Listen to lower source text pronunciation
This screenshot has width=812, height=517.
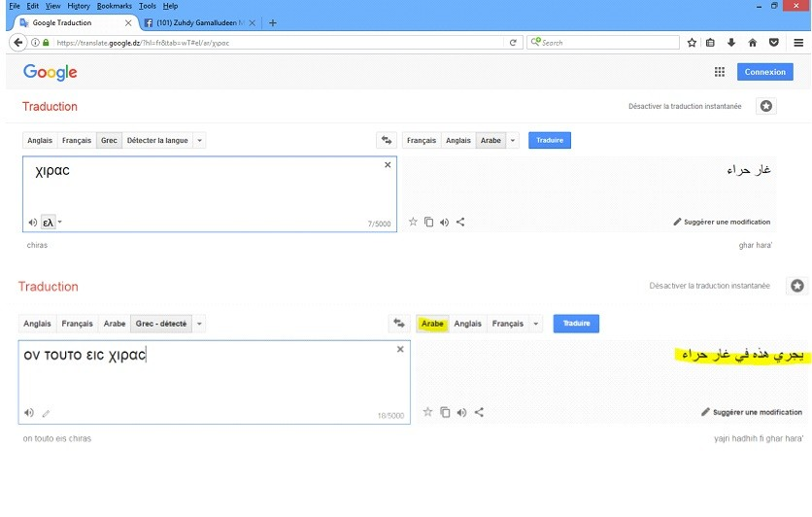[x=29, y=413]
